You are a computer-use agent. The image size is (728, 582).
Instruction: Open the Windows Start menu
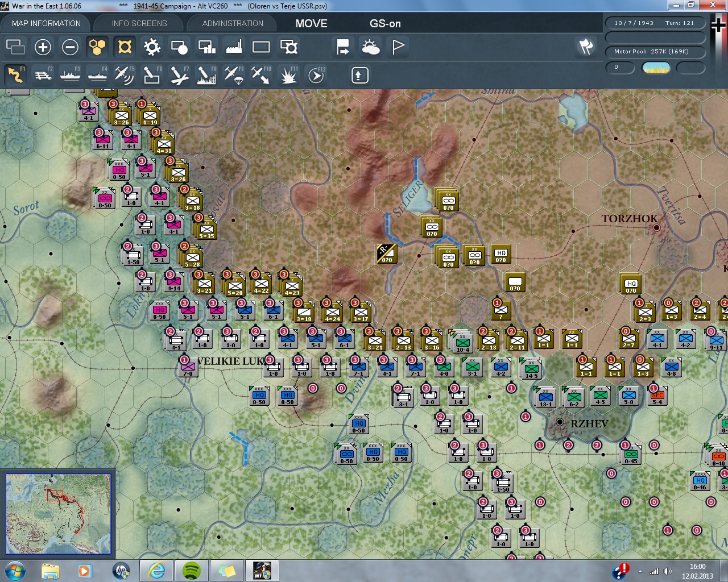click(15, 571)
